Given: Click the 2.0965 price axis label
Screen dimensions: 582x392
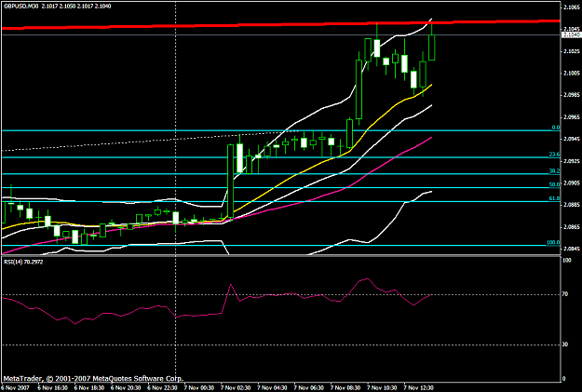Looking at the screenshot, I should pos(572,117).
